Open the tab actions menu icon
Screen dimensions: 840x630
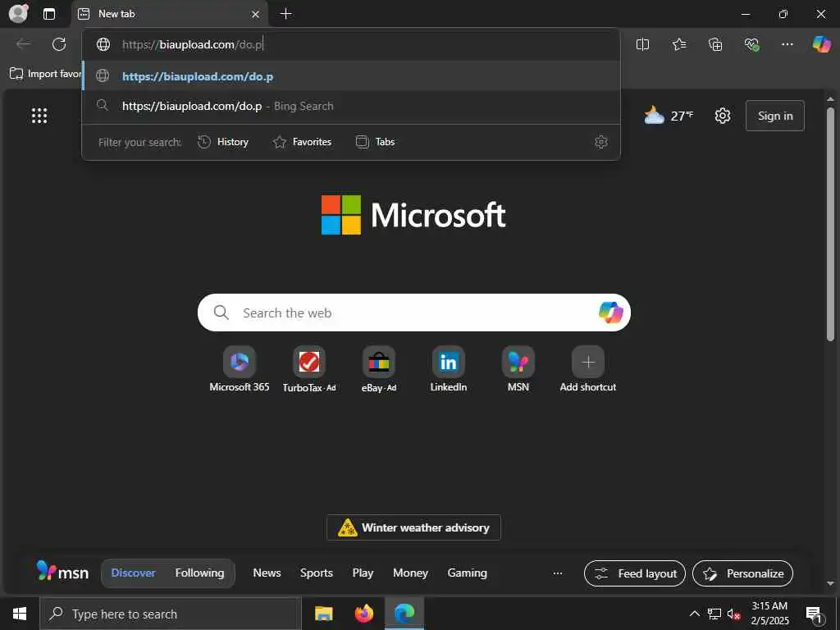click(49, 14)
